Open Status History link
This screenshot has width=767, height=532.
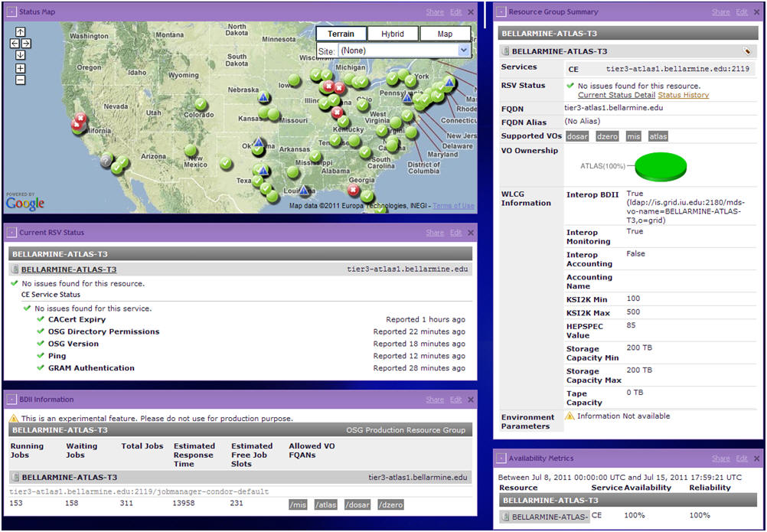(684, 95)
